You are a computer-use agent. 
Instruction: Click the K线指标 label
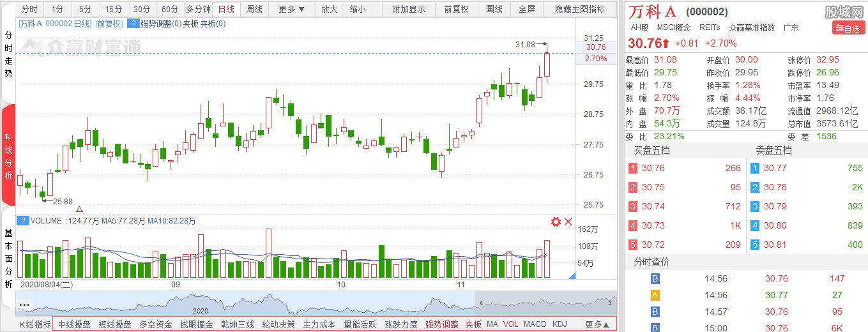(x=34, y=324)
